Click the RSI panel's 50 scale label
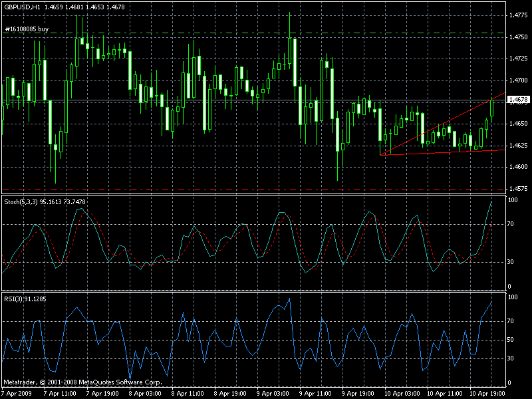The width and height of the screenshot is (532, 399). tap(511, 340)
